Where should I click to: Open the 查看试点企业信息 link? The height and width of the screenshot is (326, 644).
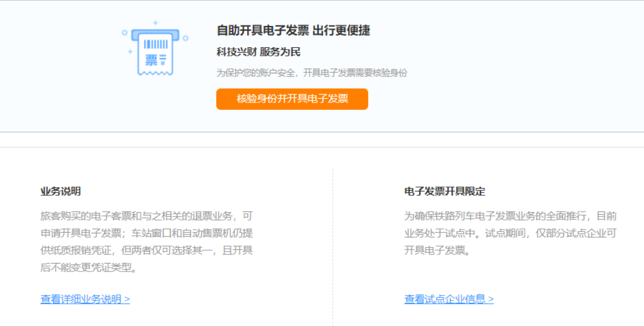pyautogui.click(x=449, y=299)
